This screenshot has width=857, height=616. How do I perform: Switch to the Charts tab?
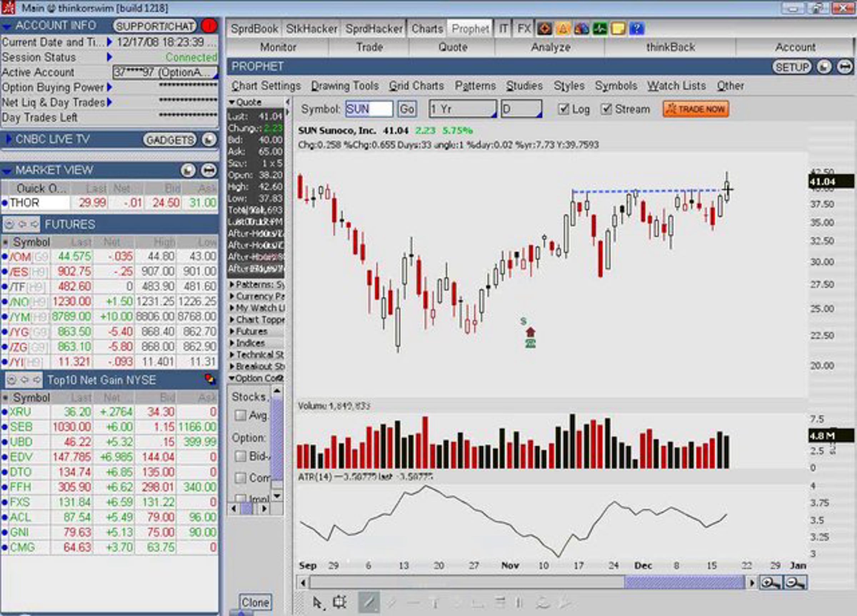coord(427,29)
